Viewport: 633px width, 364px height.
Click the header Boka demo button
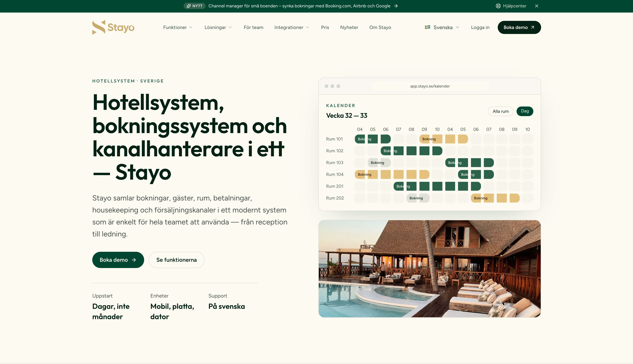519,27
